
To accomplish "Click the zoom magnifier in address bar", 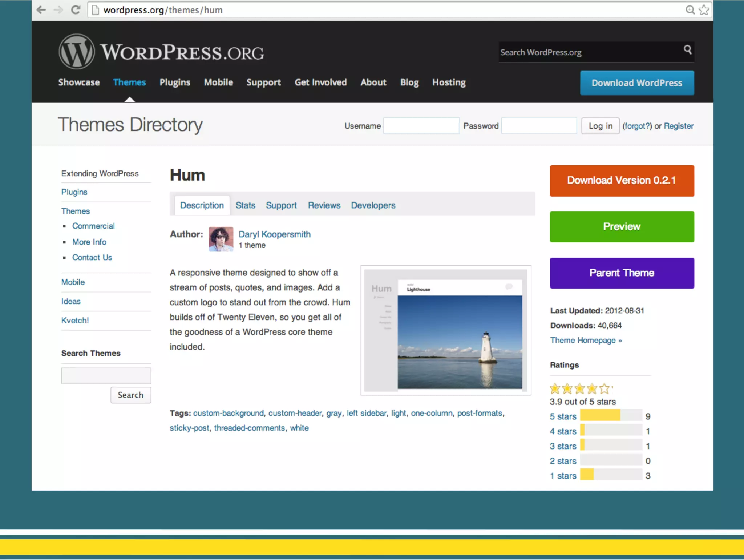I will 690,10.
